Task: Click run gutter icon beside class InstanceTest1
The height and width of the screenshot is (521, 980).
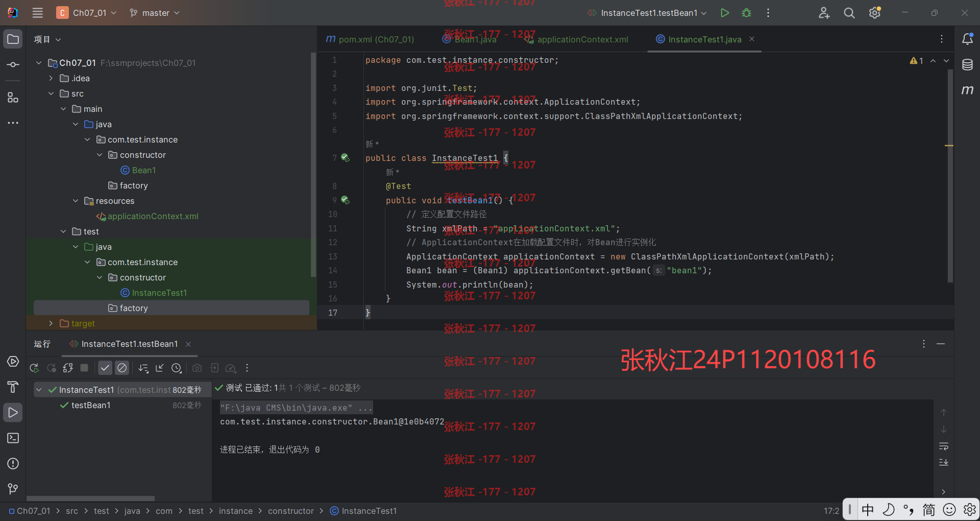Action: [x=346, y=158]
